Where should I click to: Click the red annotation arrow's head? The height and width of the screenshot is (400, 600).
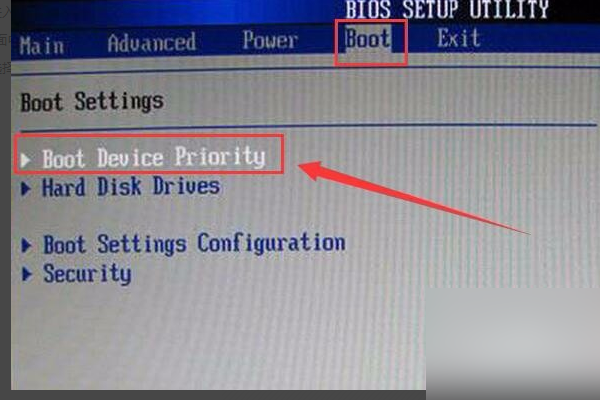pyautogui.click(x=312, y=170)
